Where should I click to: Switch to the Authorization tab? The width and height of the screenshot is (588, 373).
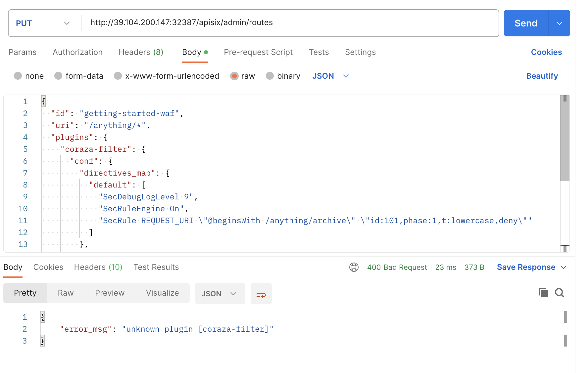[77, 52]
